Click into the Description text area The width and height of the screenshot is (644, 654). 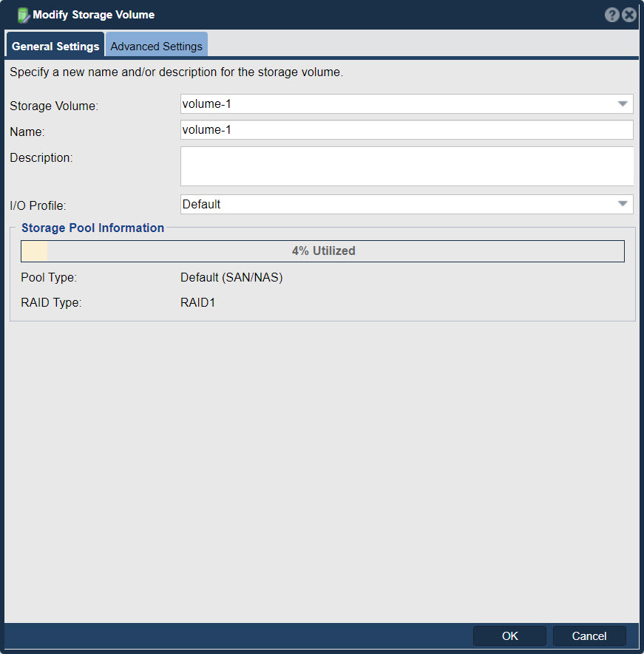coord(407,166)
